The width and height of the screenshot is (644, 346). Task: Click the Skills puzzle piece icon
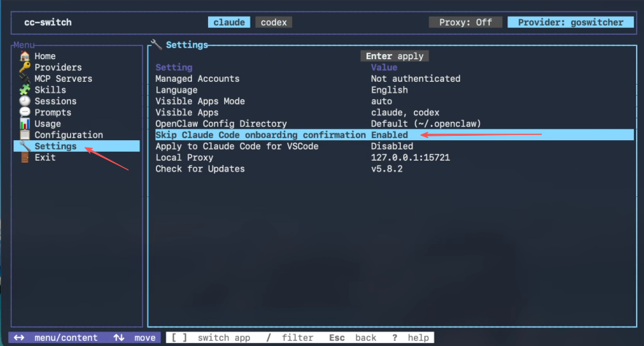click(25, 90)
